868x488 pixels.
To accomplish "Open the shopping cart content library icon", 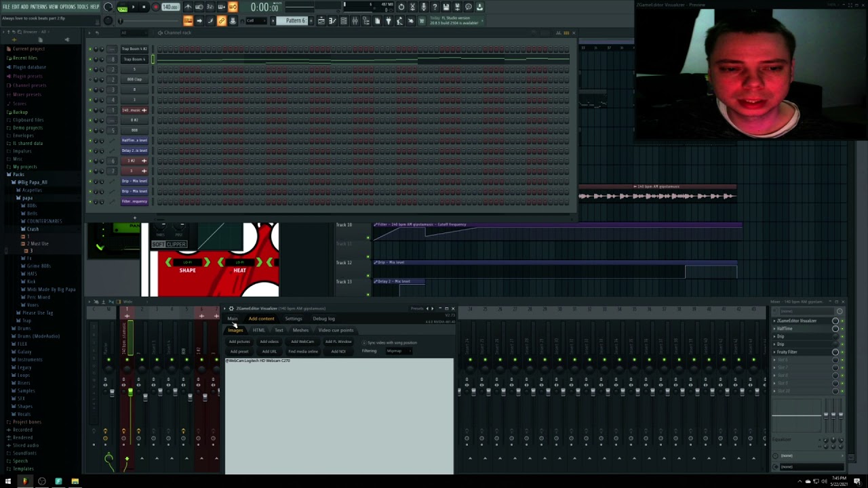I will 421,21.
